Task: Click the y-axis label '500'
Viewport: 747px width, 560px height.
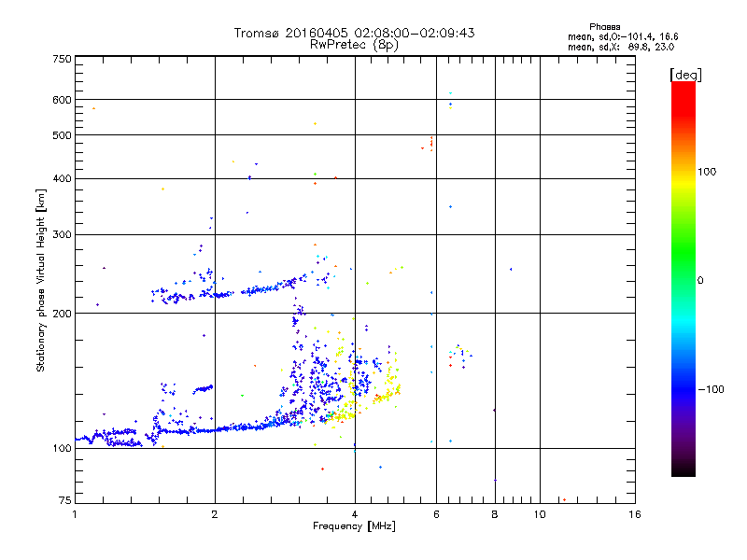Action: 62,135
